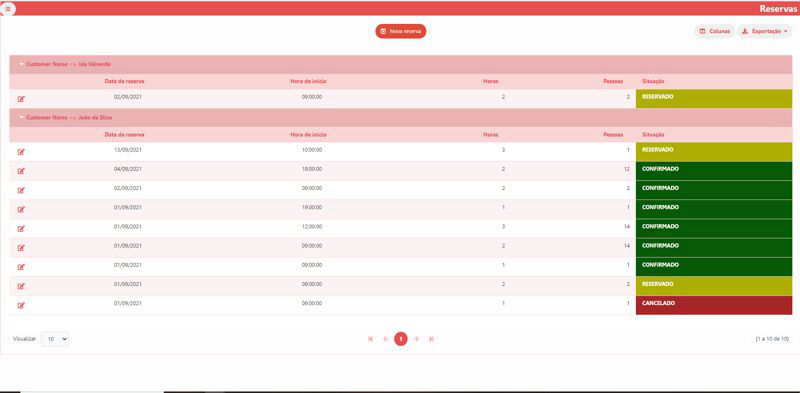Go to the last page
Viewport: 800px width, 393px height.
point(431,339)
